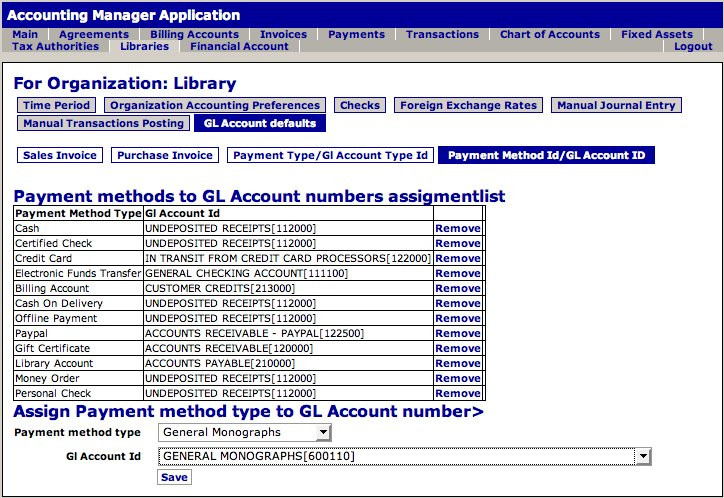The image size is (724, 498).
Task: Open Payment Type/Gl Account Type Id
Action: coord(330,155)
